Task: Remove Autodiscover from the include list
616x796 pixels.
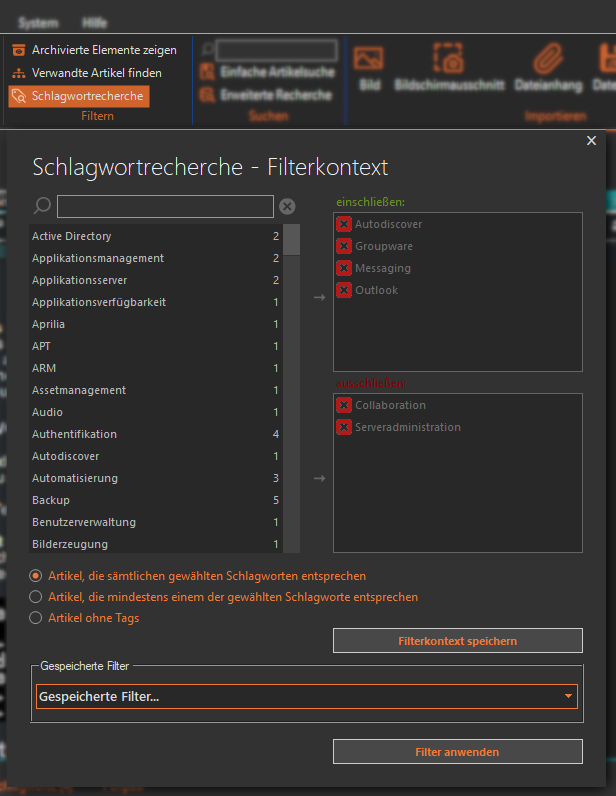Action: pos(344,224)
